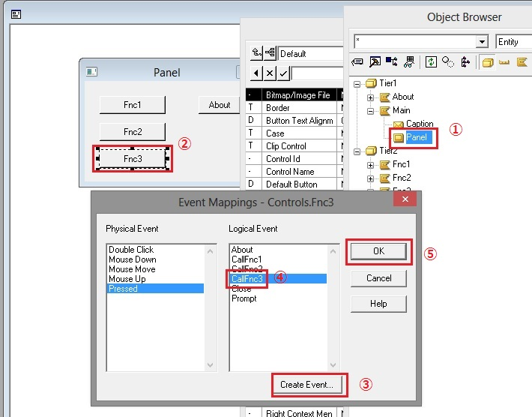
Task: Collapse the Tier1 tree node
Action: [357, 84]
